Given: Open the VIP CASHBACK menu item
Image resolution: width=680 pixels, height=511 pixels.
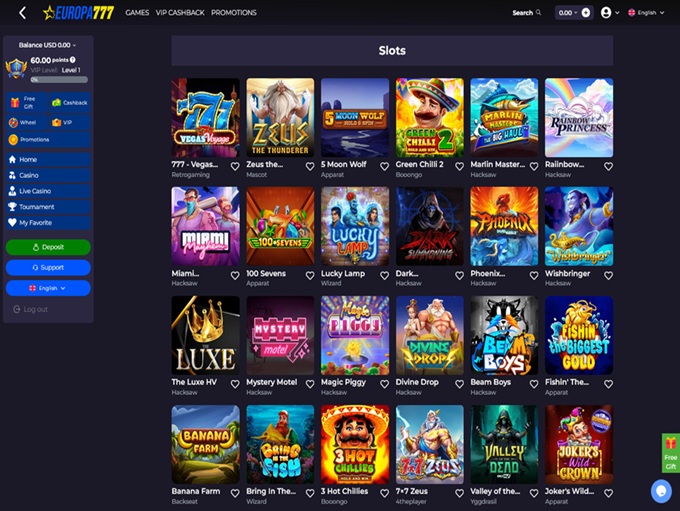Looking at the screenshot, I should click(180, 13).
